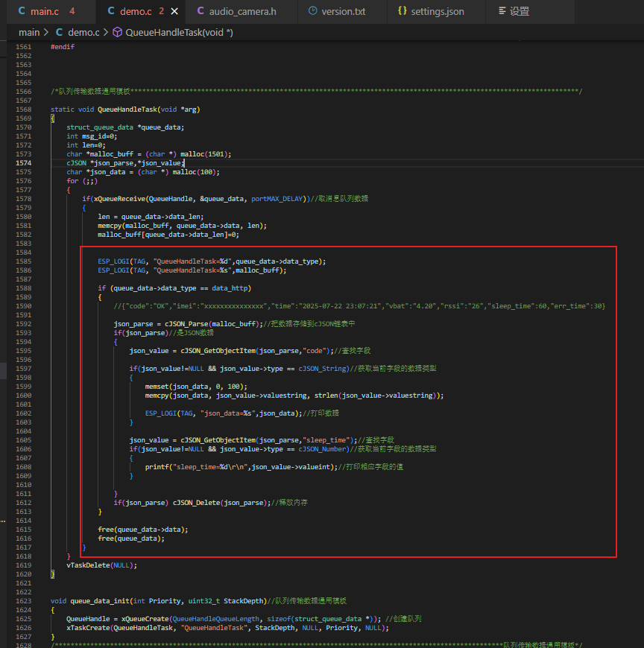The height and width of the screenshot is (648, 644).
Task: Click 'msg_id=0' declaration text
Action: (x=99, y=136)
